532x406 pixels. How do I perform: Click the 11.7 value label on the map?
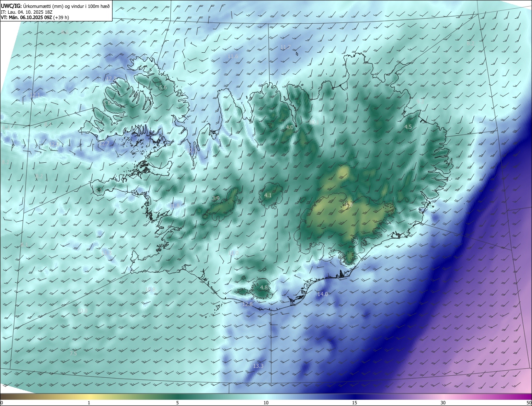tap(285, 47)
